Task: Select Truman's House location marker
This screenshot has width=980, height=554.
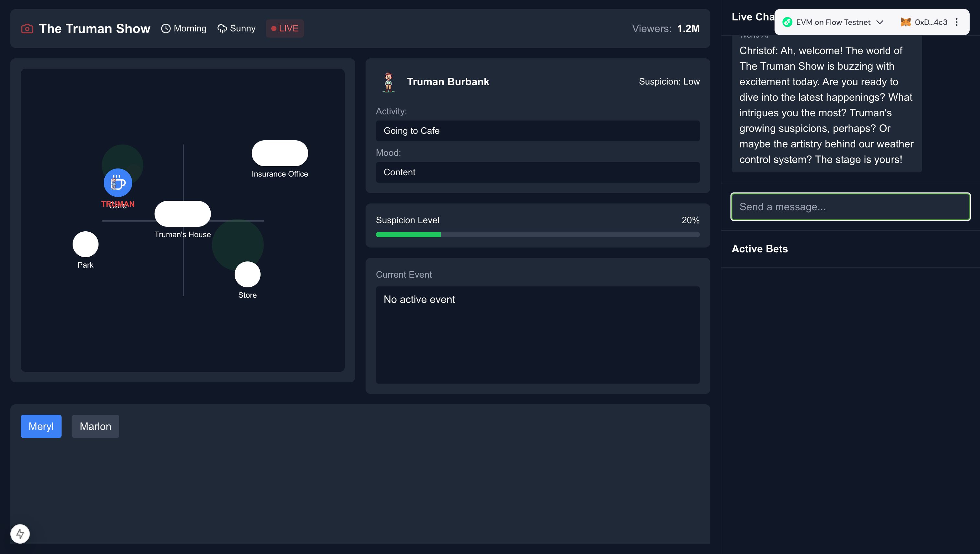Action: pyautogui.click(x=183, y=214)
